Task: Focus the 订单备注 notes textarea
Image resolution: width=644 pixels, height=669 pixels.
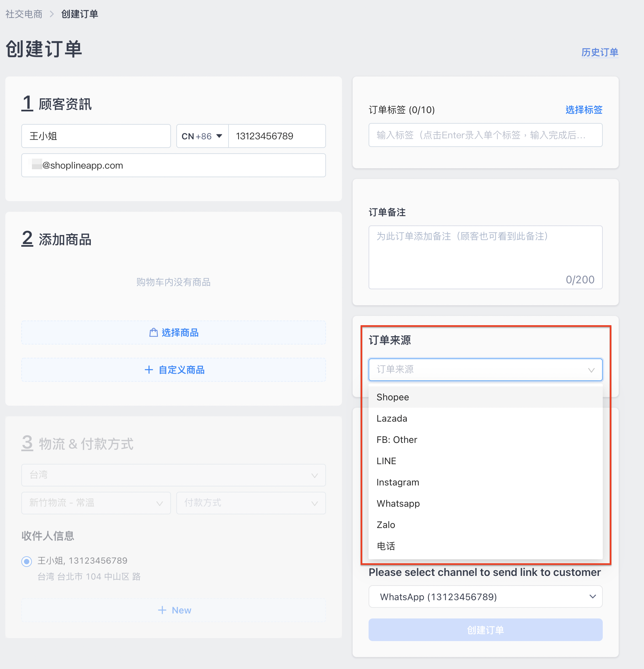Action: click(485, 257)
